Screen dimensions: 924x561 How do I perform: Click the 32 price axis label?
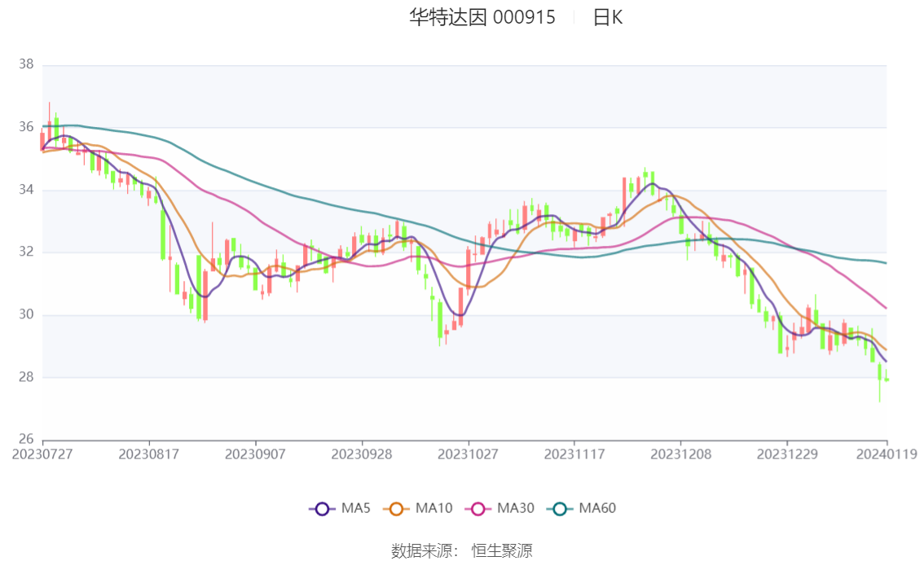click(25, 252)
